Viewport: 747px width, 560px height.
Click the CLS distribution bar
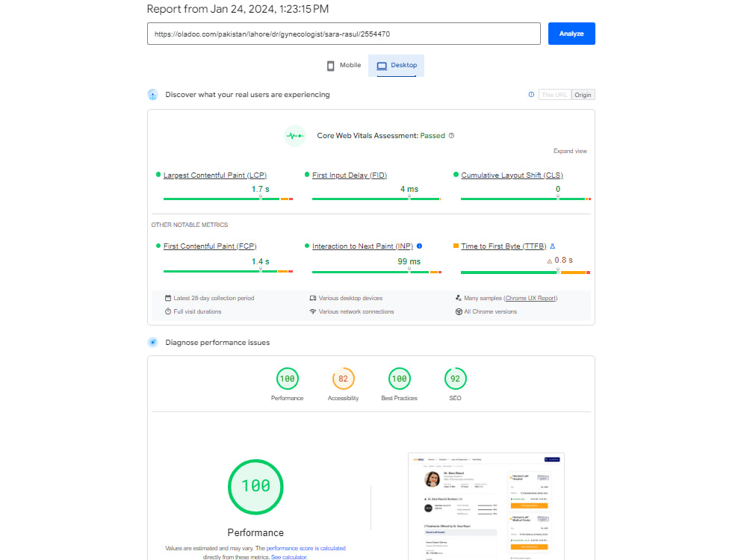click(525, 199)
